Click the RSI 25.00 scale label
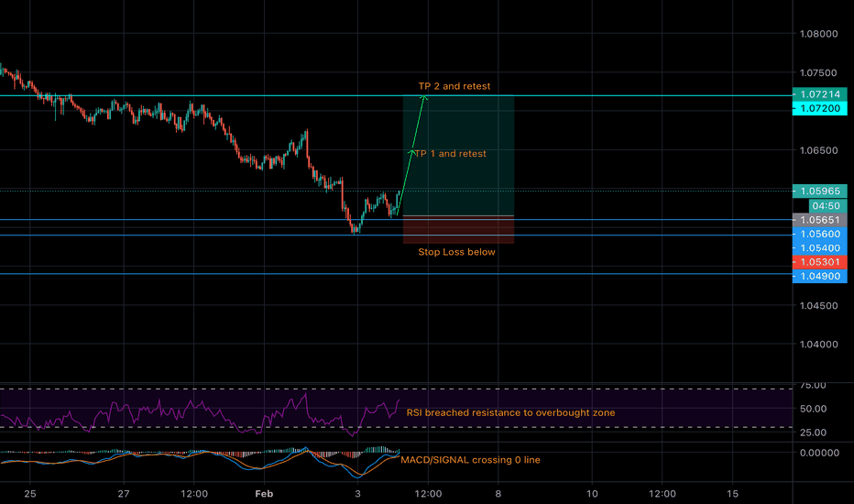The height and width of the screenshot is (504, 854). [x=813, y=433]
